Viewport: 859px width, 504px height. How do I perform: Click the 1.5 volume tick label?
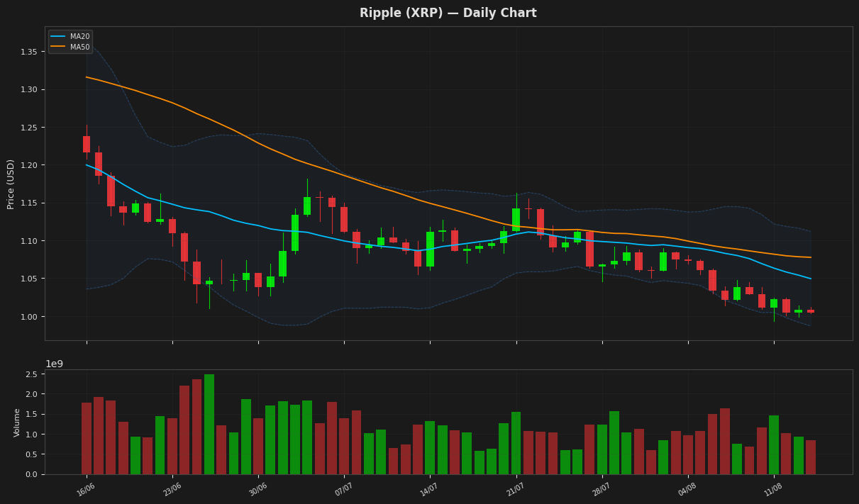tap(32, 415)
